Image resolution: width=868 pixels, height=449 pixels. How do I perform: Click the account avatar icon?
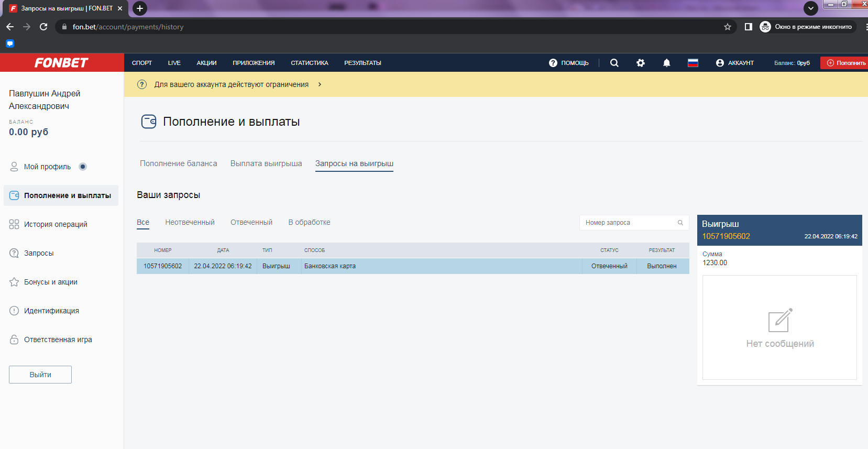point(720,63)
